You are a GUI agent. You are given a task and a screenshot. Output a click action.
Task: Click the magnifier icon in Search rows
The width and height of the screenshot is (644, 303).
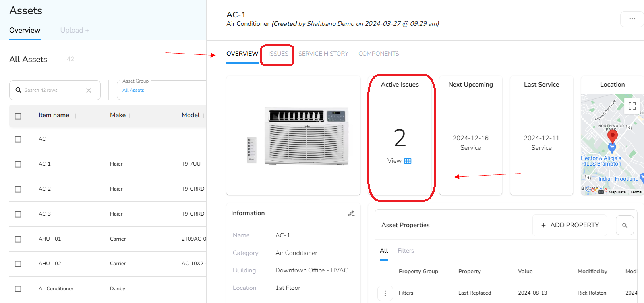coord(19,90)
